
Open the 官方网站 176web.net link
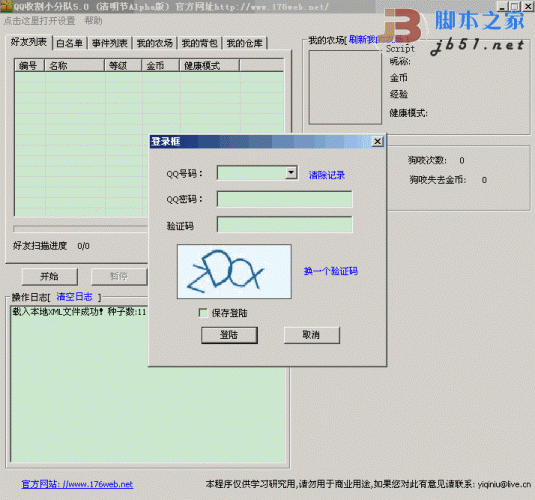coord(77,484)
